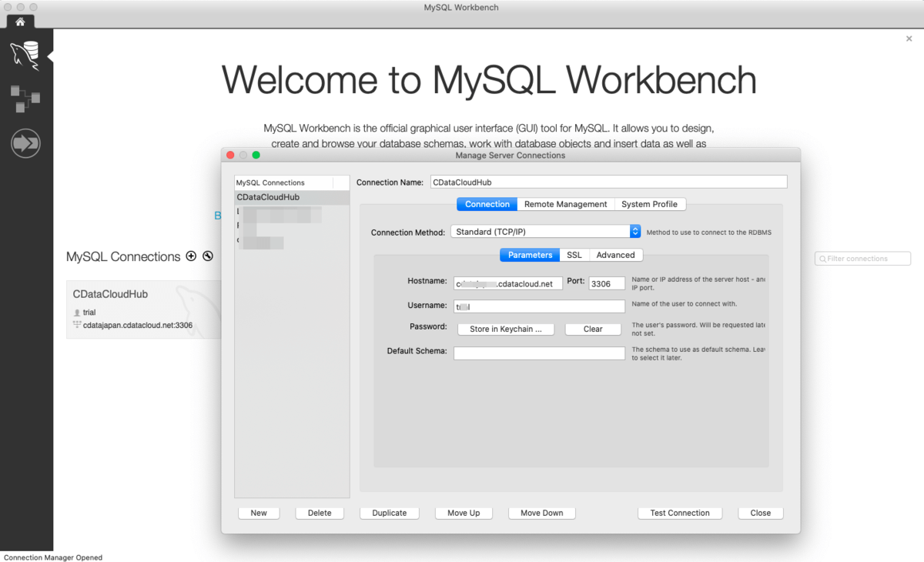Image resolution: width=924 pixels, height=562 pixels.
Task: Open the Migration sidebar arrow icon
Action: (25, 143)
